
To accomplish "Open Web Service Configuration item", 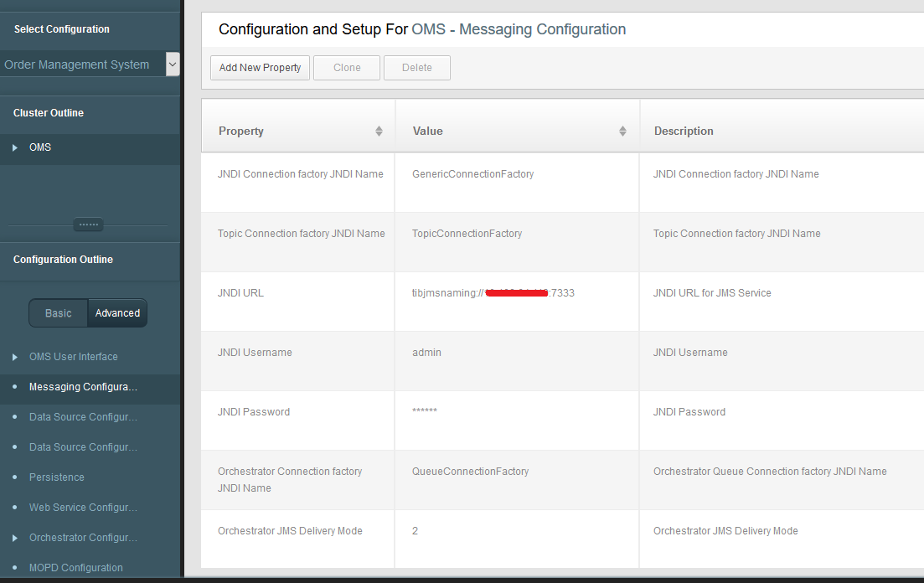I will [83, 508].
